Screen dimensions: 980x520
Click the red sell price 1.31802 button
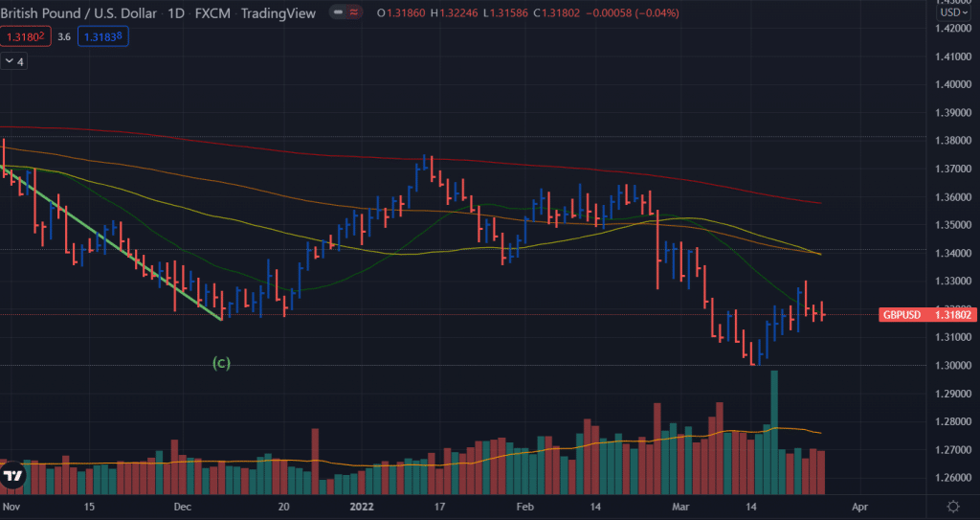pos(25,37)
